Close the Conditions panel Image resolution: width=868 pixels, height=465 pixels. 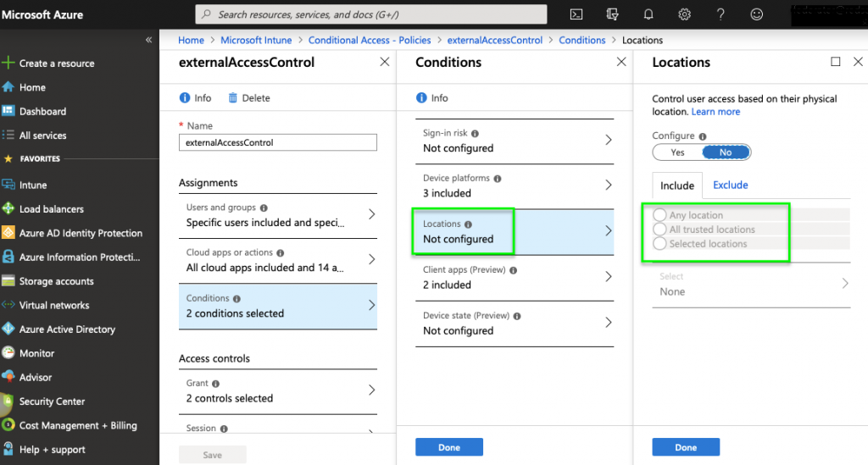pos(621,62)
